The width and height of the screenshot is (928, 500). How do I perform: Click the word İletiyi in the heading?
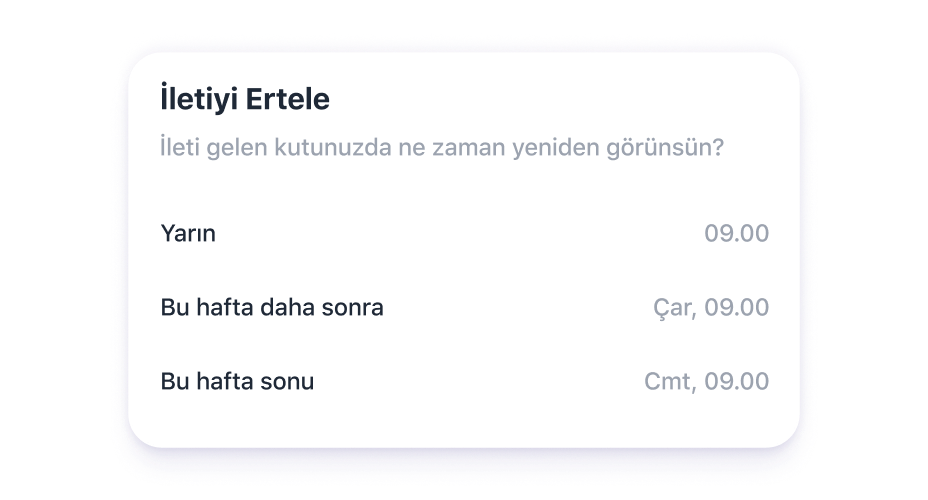pyautogui.click(x=200, y=100)
